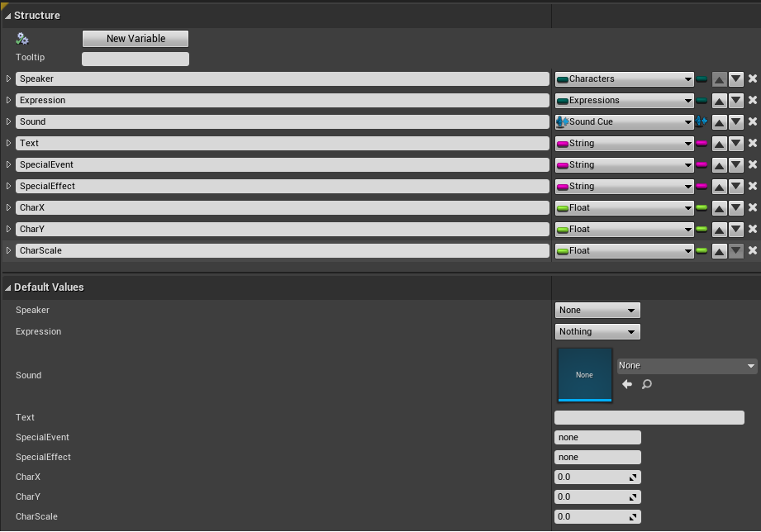Move the Expression variable up
761x532 pixels.
(720, 100)
